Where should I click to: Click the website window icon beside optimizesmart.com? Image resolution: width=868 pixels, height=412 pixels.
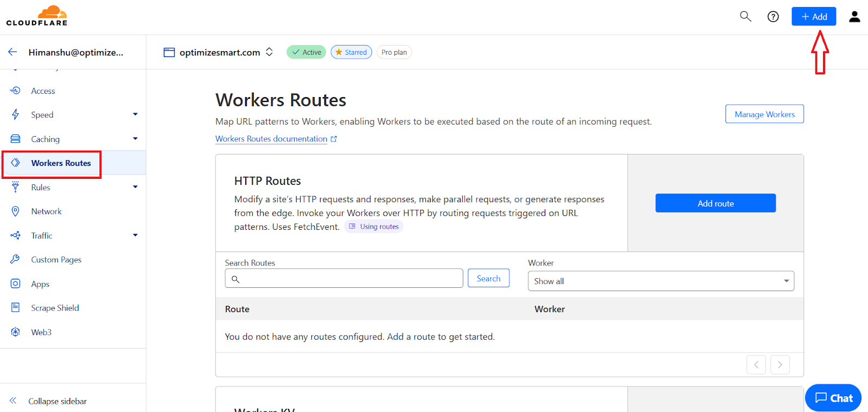pyautogui.click(x=169, y=52)
